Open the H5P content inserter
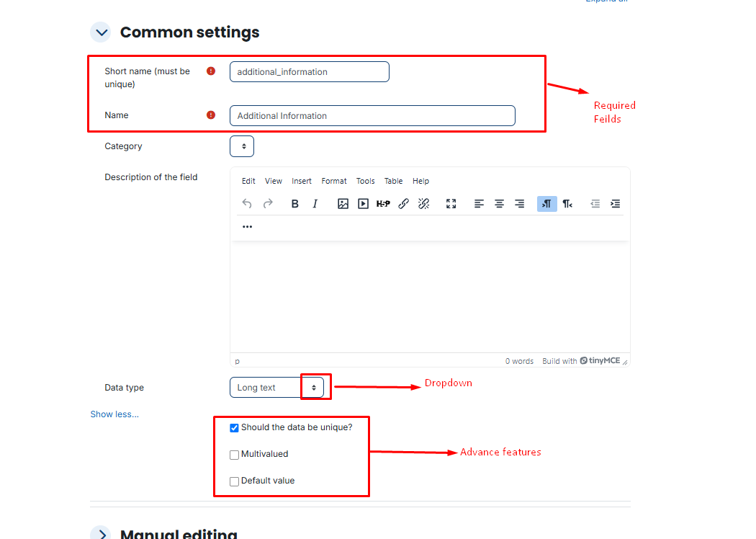 tap(383, 204)
